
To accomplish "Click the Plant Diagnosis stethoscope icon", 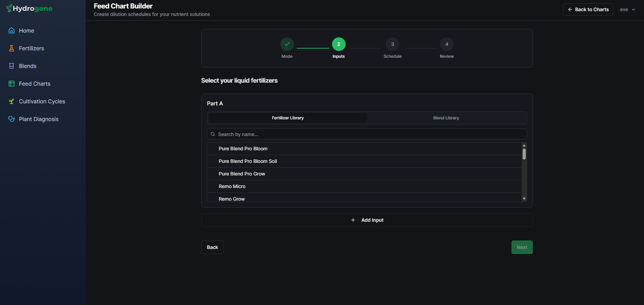I will pos(12,119).
